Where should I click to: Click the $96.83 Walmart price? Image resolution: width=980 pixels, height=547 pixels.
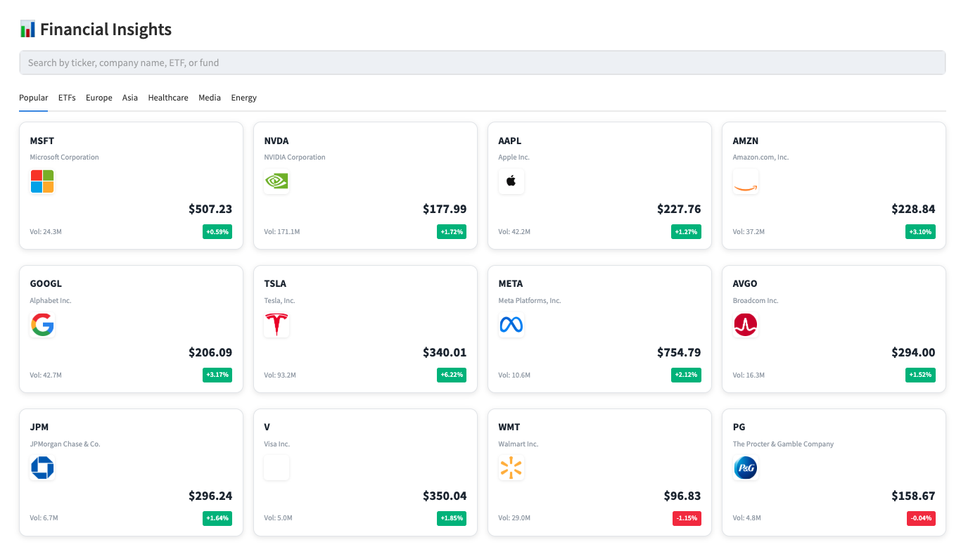pos(682,496)
